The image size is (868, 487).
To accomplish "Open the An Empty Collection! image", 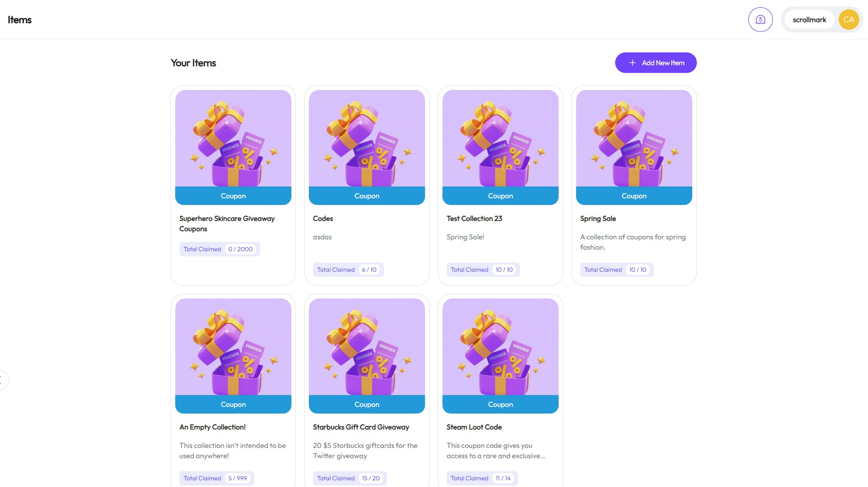I will (233, 347).
